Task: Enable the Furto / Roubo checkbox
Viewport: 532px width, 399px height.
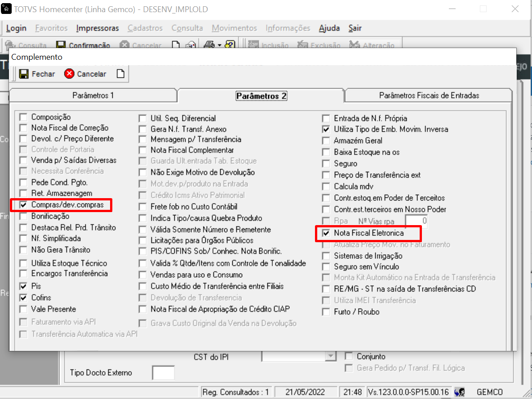Action: (326, 312)
